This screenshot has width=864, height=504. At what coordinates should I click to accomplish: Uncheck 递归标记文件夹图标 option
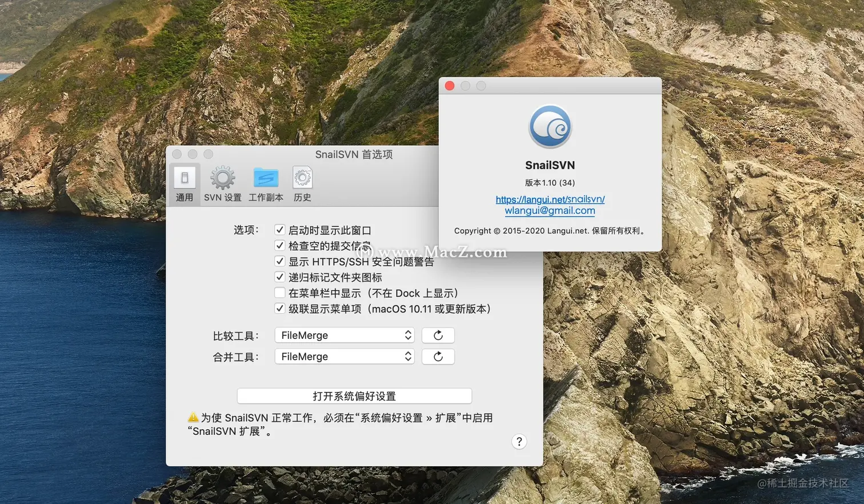click(279, 277)
